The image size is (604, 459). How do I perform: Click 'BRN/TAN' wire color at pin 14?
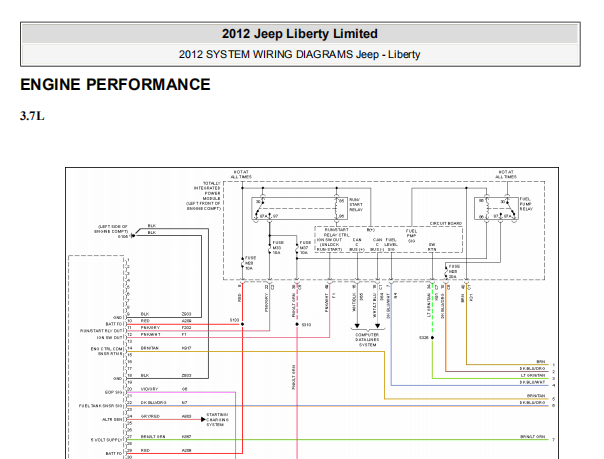click(149, 348)
